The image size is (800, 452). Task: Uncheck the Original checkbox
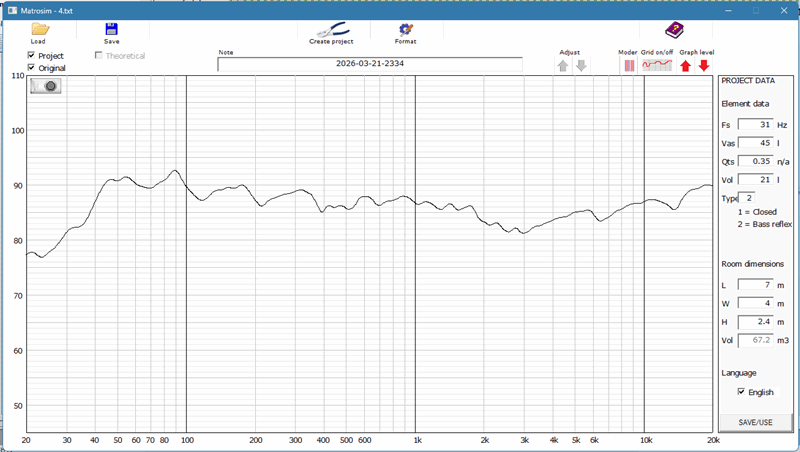tap(31, 68)
